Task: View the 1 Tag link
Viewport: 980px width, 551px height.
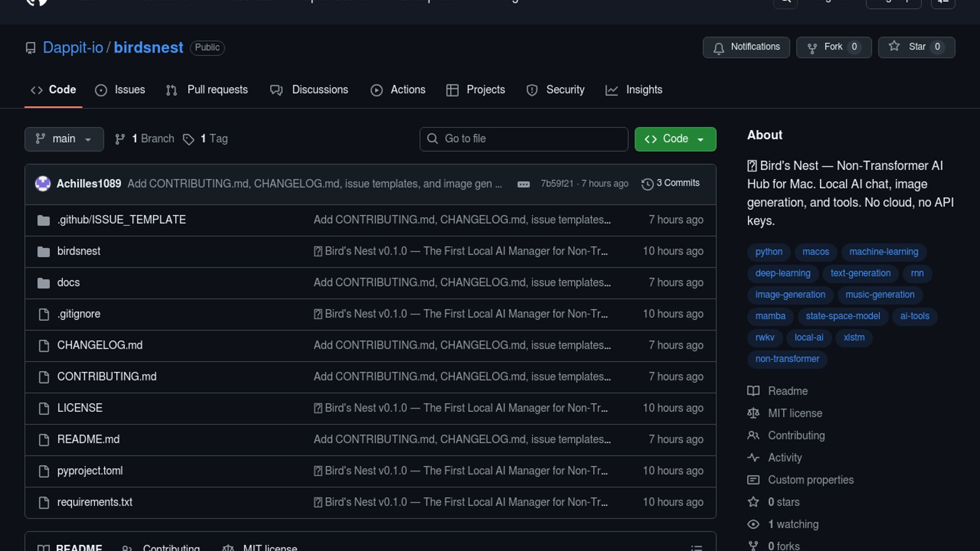Action: [206, 139]
